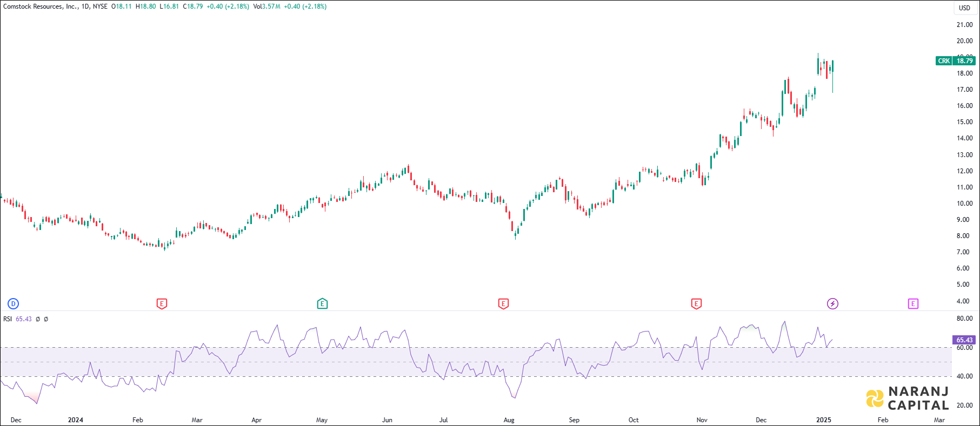Image resolution: width=980 pixels, height=426 pixels.
Task: Click the 21.00 price axis label
Action: pos(965,25)
